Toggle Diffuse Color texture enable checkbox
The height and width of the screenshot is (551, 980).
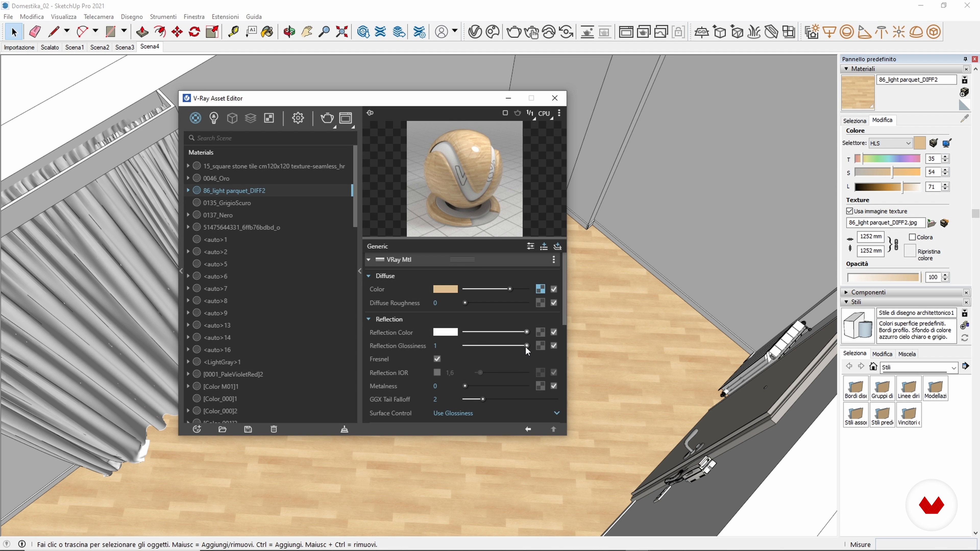[x=554, y=289]
